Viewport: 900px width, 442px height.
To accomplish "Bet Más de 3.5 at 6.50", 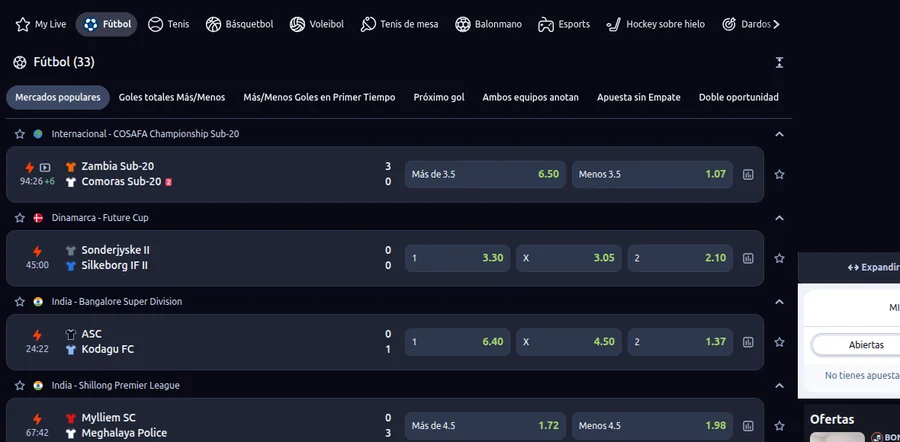I will click(485, 175).
